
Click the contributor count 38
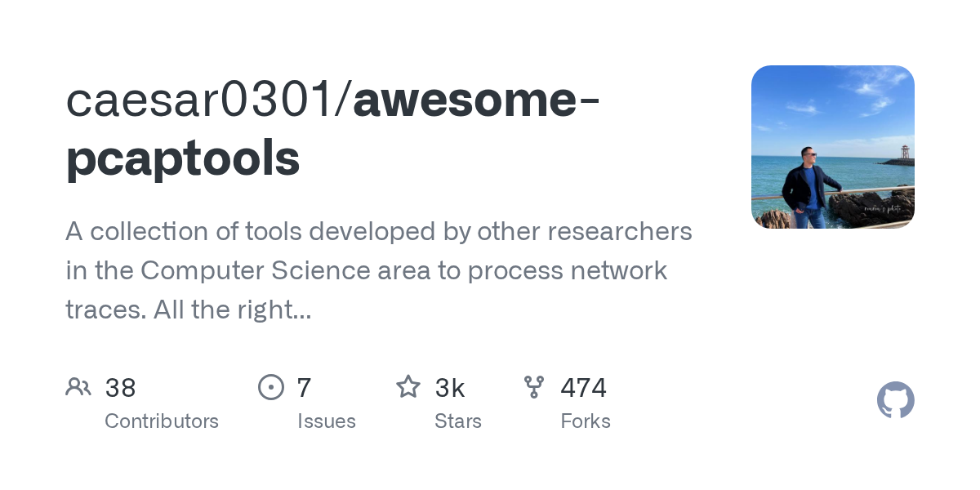[x=120, y=388]
